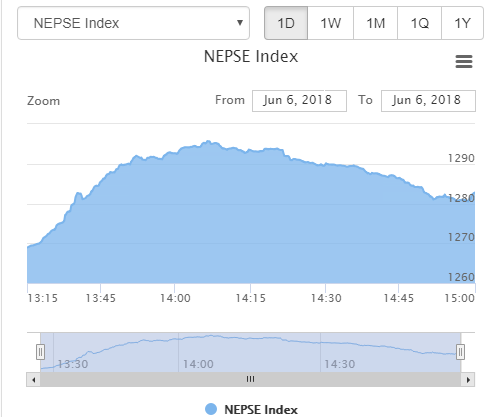Click the 14:45 x-axis time label
Screen dimensions: 499x417
399,298
